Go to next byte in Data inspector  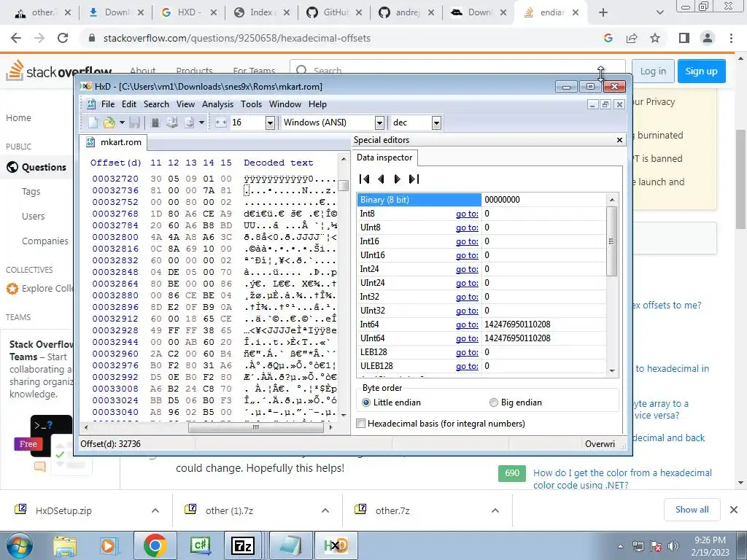click(x=397, y=179)
